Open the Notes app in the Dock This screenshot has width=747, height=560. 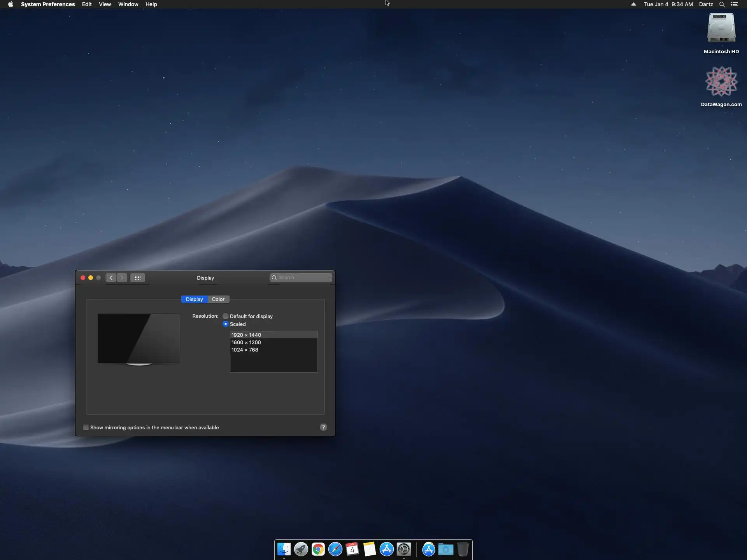pos(369,549)
